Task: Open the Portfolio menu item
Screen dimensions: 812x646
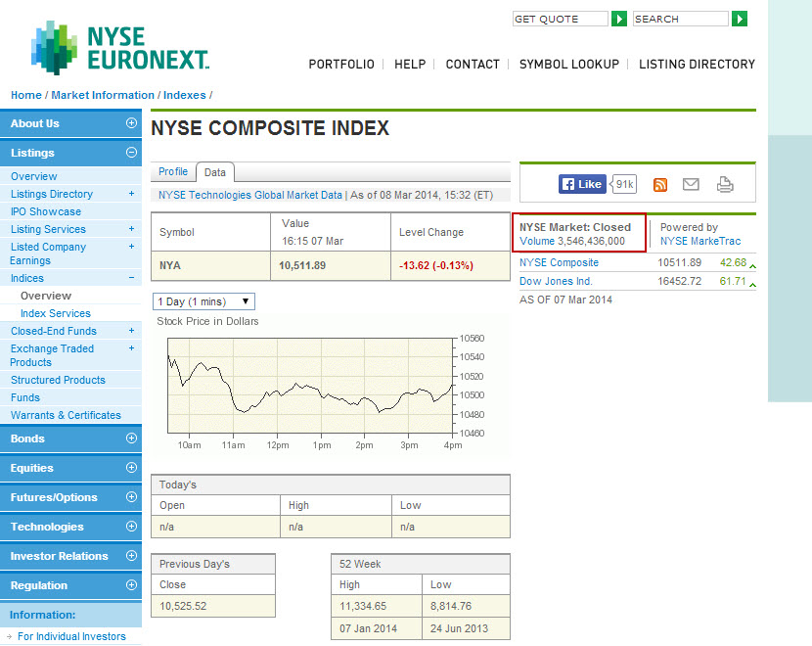Action: [341, 65]
